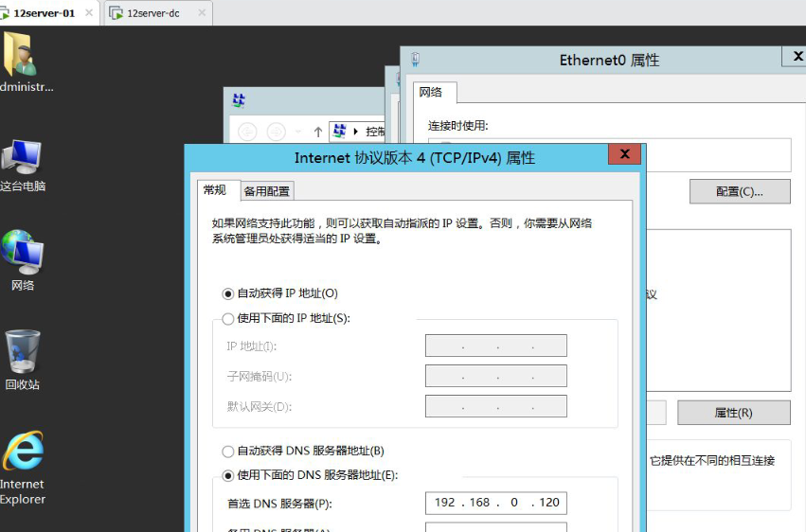The width and height of the screenshot is (806, 532).
Task: Switch to the 12server-dc VM tab
Action: tap(152, 13)
